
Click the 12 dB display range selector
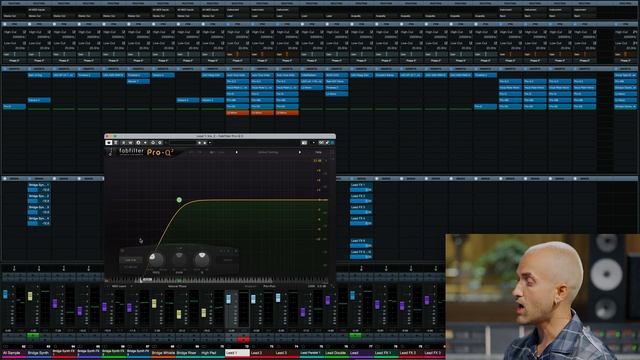(x=317, y=161)
